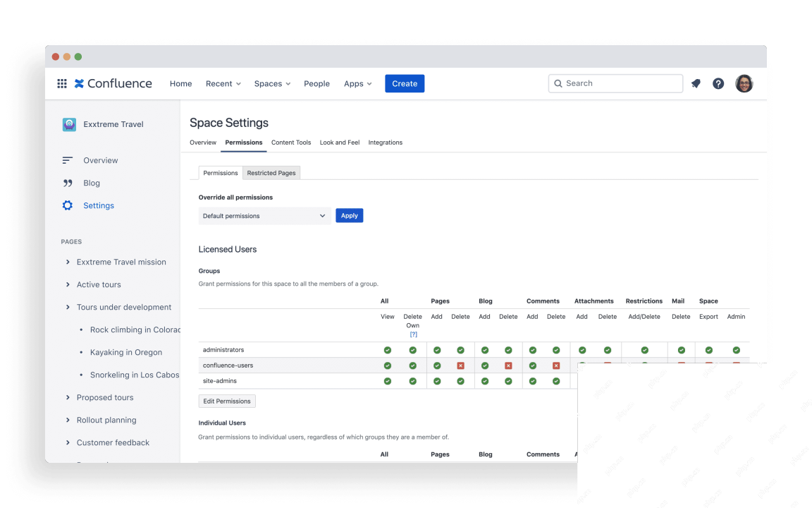812x508 pixels.
Task: Click administrators View permission checkmark
Action: coord(388,350)
